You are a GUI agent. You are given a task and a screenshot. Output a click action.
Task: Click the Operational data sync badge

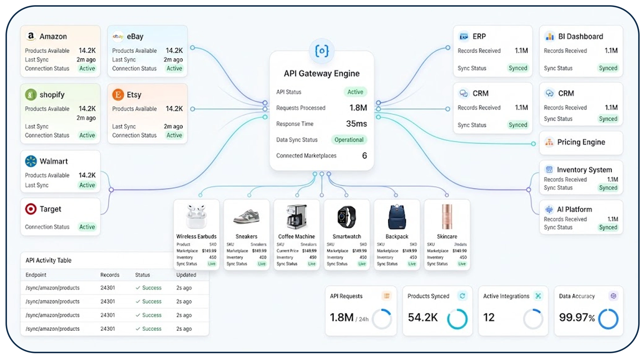pos(349,140)
